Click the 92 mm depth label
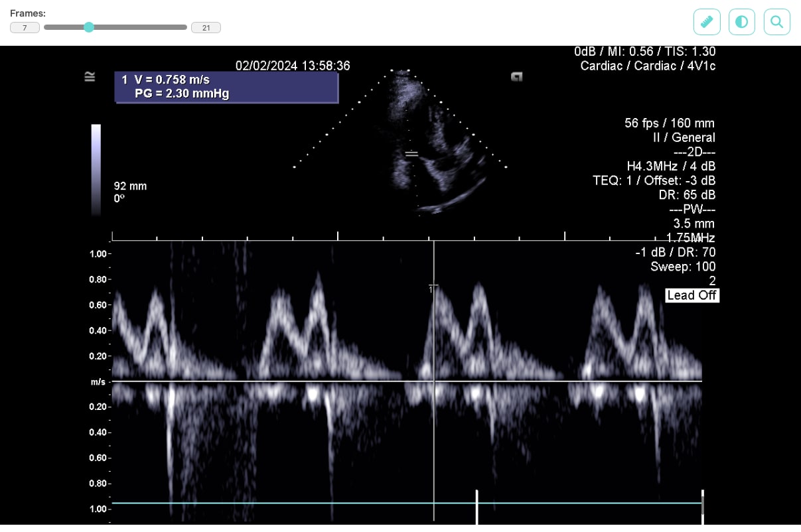The image size is (801, 532). point(130,186)
